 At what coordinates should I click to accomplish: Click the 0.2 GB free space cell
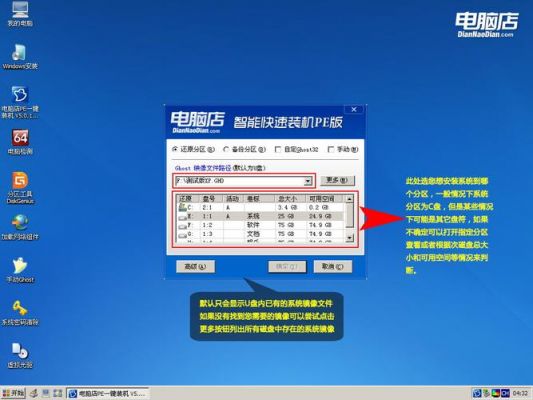coord(319,208)
